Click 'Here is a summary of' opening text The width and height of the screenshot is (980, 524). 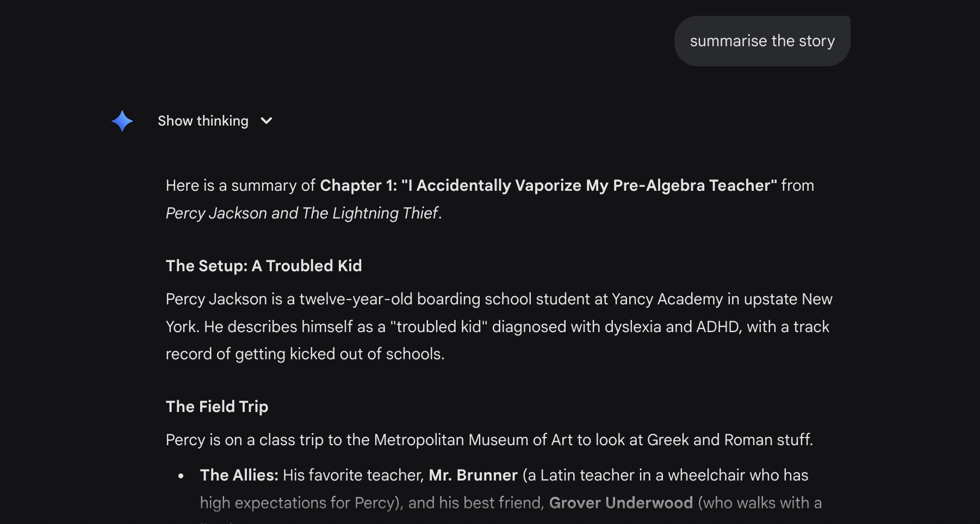240,185
